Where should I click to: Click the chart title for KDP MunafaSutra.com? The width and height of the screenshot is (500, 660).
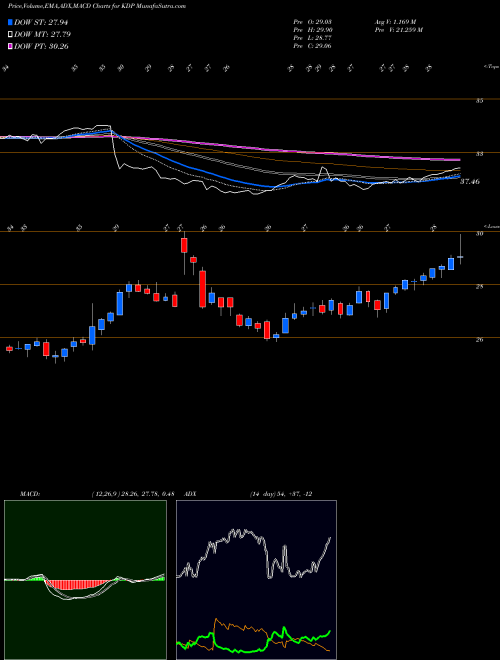point(97,6)
